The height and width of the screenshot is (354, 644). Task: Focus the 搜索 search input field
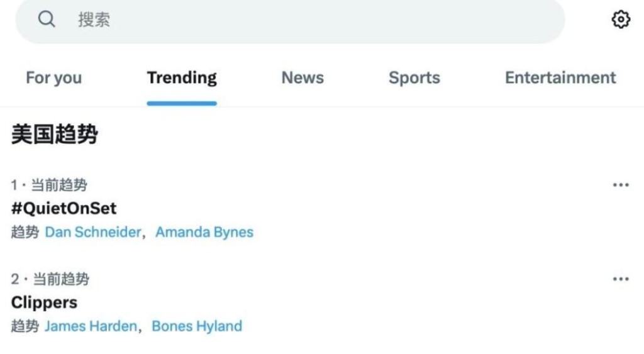point(290,19)
